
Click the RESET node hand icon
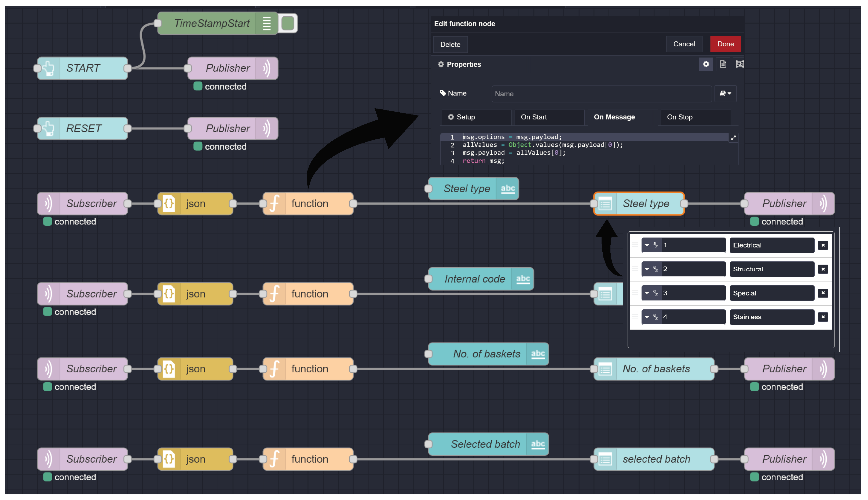coord(49,128)
